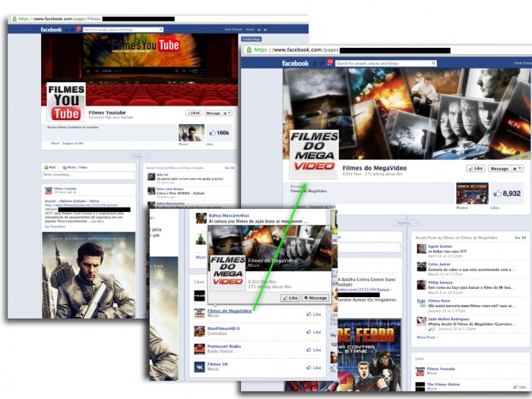Click Liked button on Filmes Youtube page

point(194,113)
